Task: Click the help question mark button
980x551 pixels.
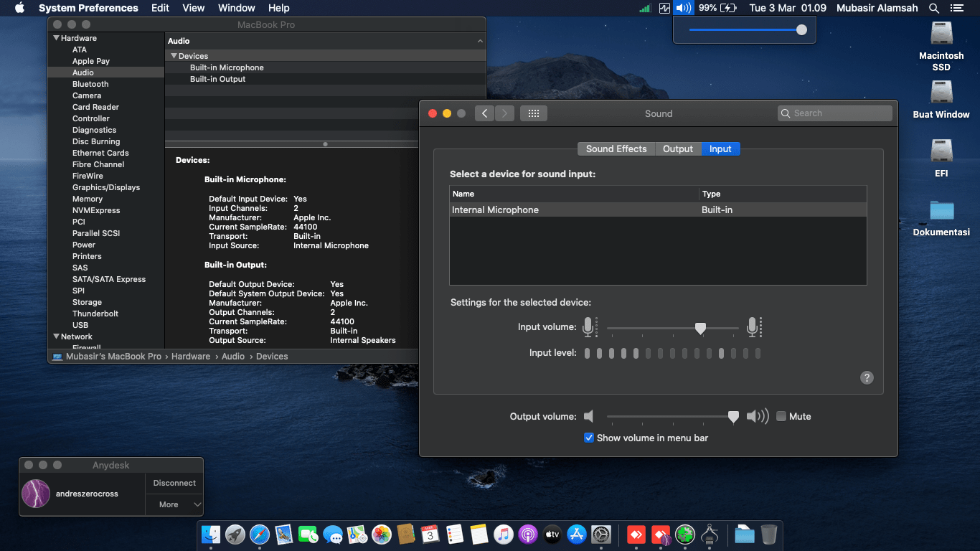Action: click(867, 378)
